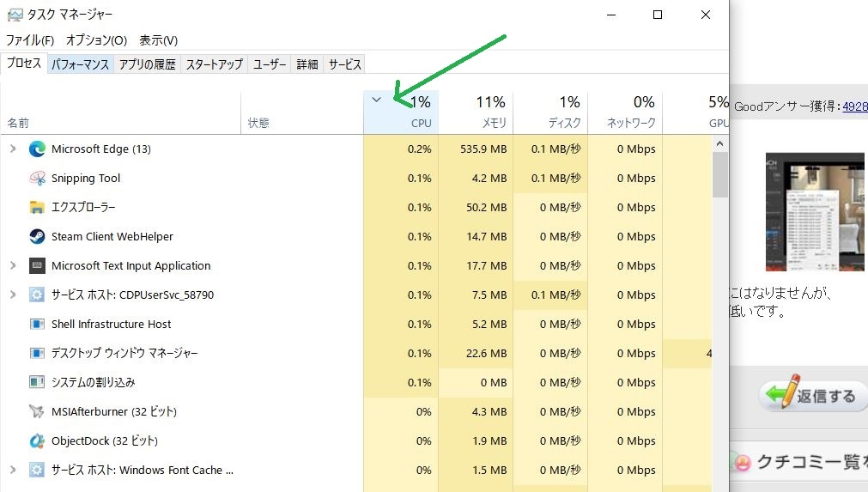This screenshot has height=492, width=868.
Task: Sort processes by 名前 column header
Action: (121, 112)
